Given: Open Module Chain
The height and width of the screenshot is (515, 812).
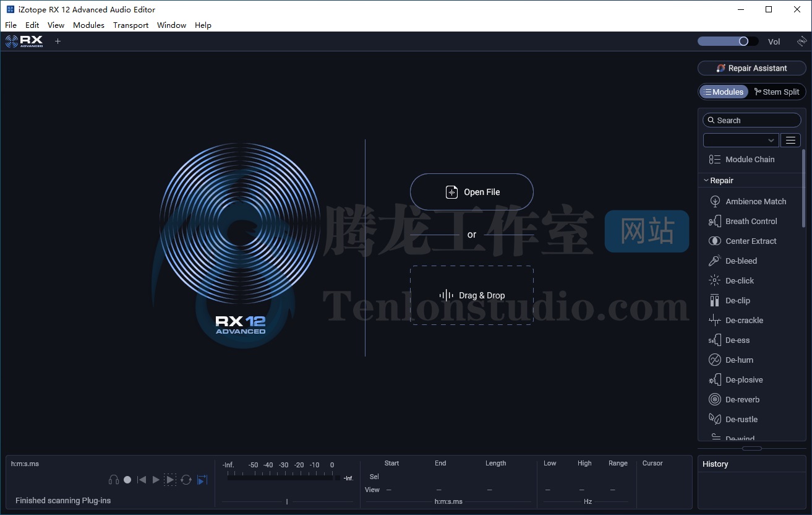Looking at the screenshot, I should pos(750,159).
